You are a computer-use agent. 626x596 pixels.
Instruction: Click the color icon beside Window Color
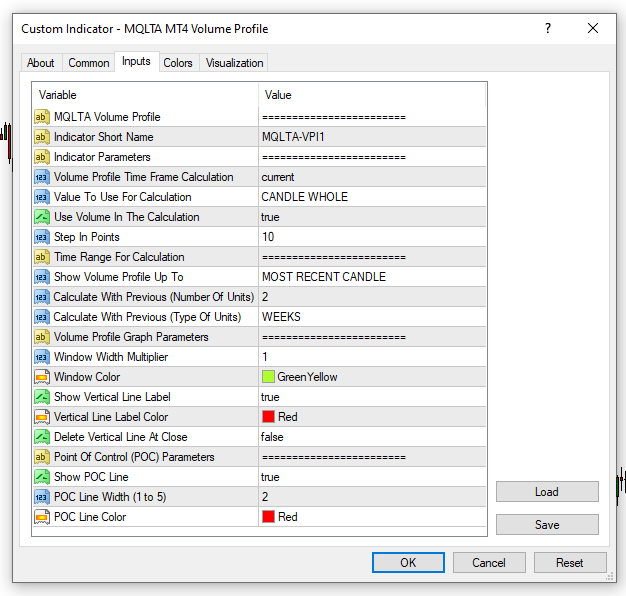tap(42, 377)
